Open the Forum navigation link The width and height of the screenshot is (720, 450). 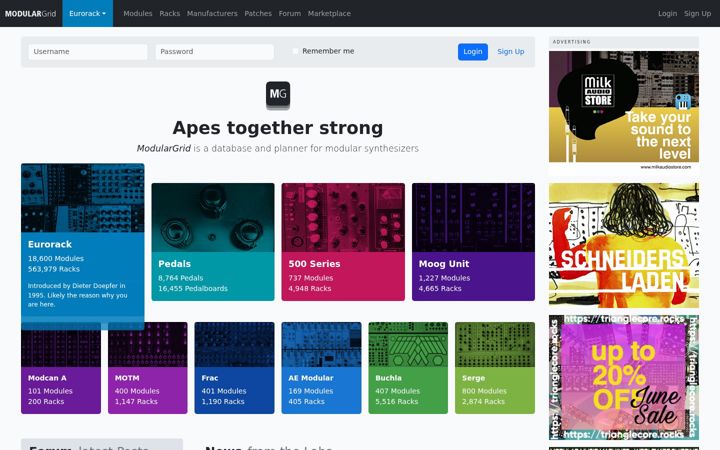coord(290,13)
